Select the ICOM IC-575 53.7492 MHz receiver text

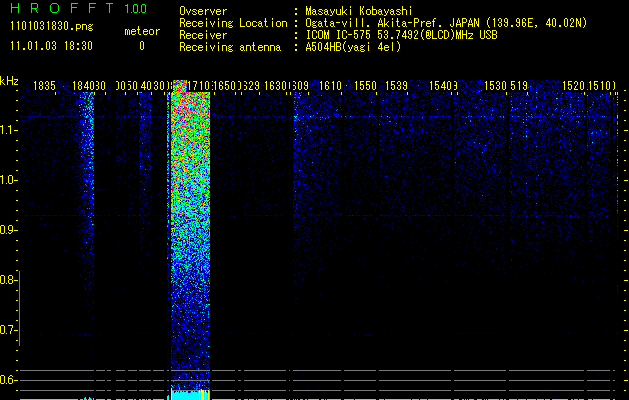tap(401, 35)
